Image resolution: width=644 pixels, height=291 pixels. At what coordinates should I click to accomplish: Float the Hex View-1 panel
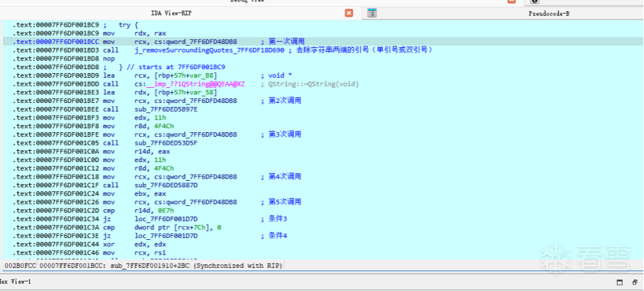point(620,282)
